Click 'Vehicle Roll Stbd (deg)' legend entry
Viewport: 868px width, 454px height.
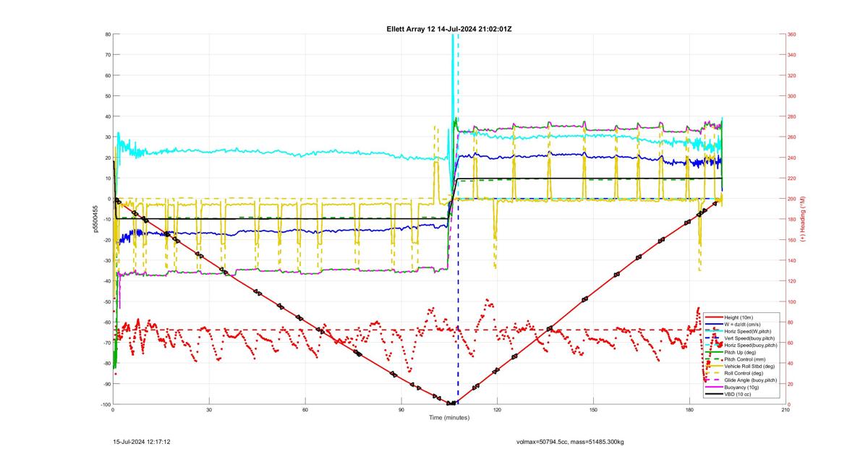coord(749,367)
